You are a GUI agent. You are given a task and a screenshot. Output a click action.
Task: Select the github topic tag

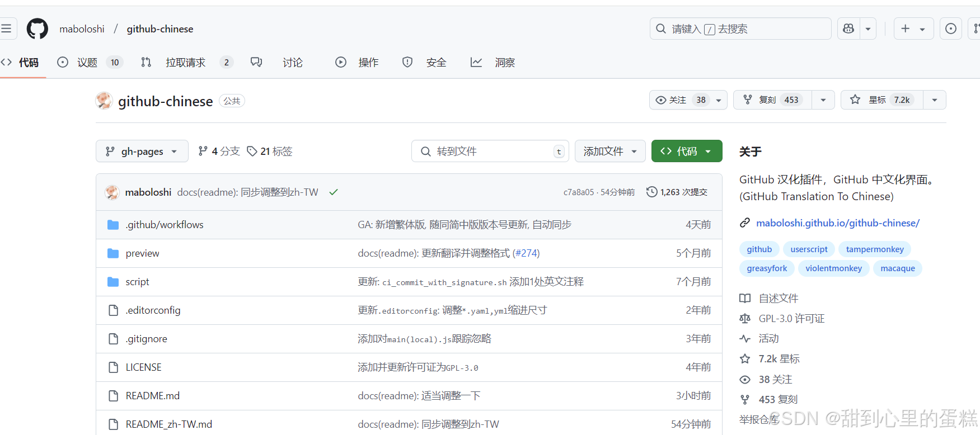pos(759,249)
